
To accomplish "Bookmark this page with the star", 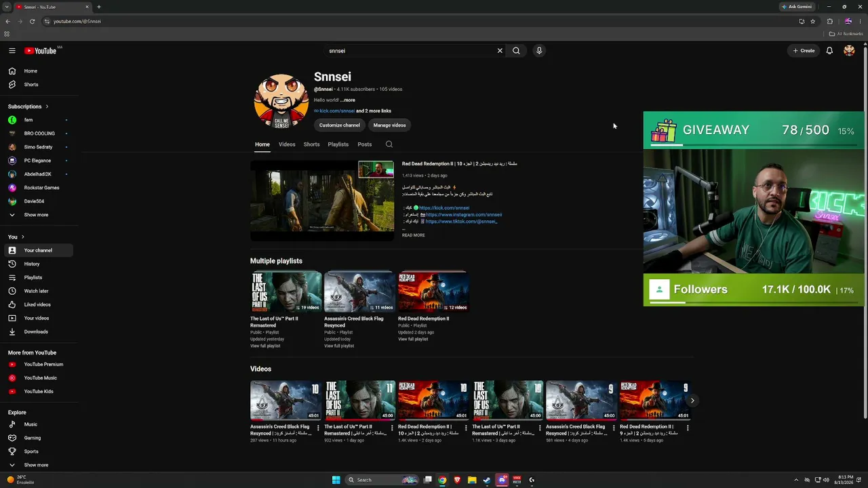I will [812, 21].
